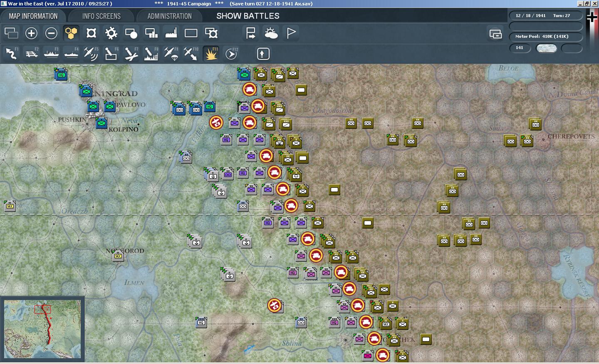
Task: Select the teal HQ counter northwest of Leningrad
Action: 61,74
